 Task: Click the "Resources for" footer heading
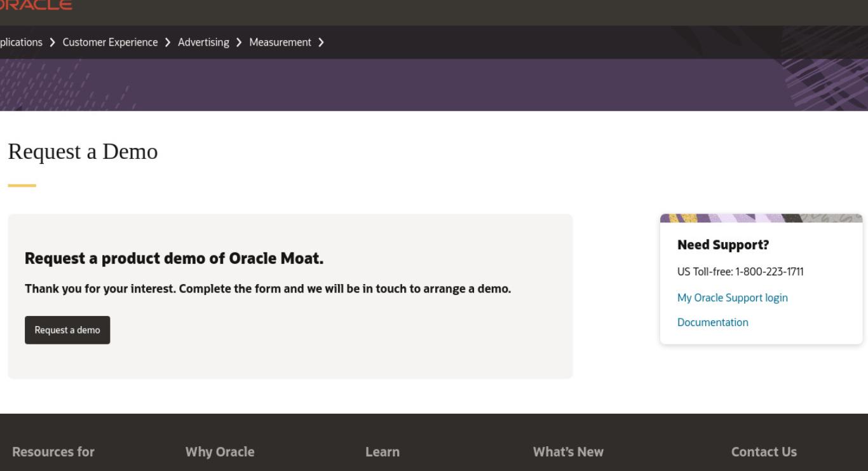point(53,452)
